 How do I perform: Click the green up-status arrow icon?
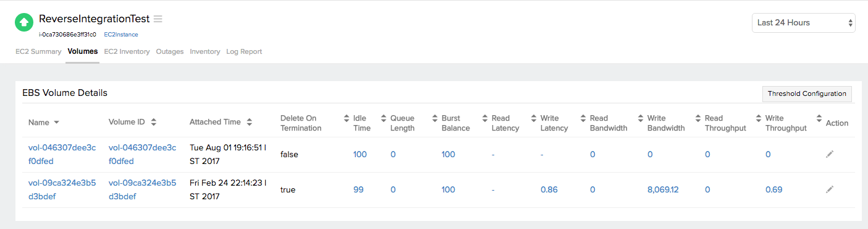pos(24,23)
